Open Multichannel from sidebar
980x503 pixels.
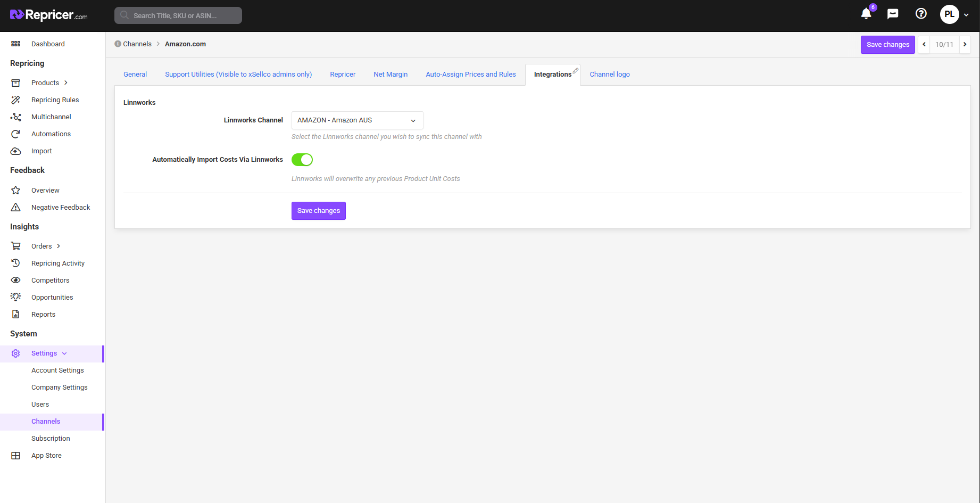tap(51, 117)
